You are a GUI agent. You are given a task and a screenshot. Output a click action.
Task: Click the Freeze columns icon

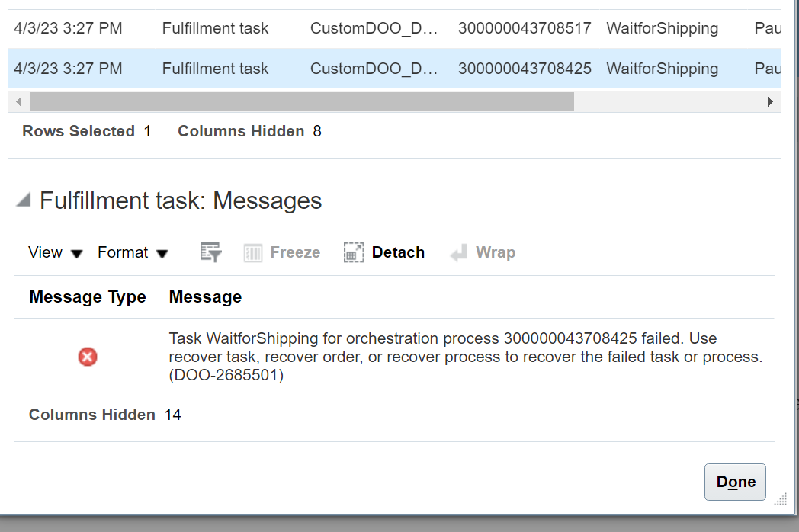(x=252, y=252)
